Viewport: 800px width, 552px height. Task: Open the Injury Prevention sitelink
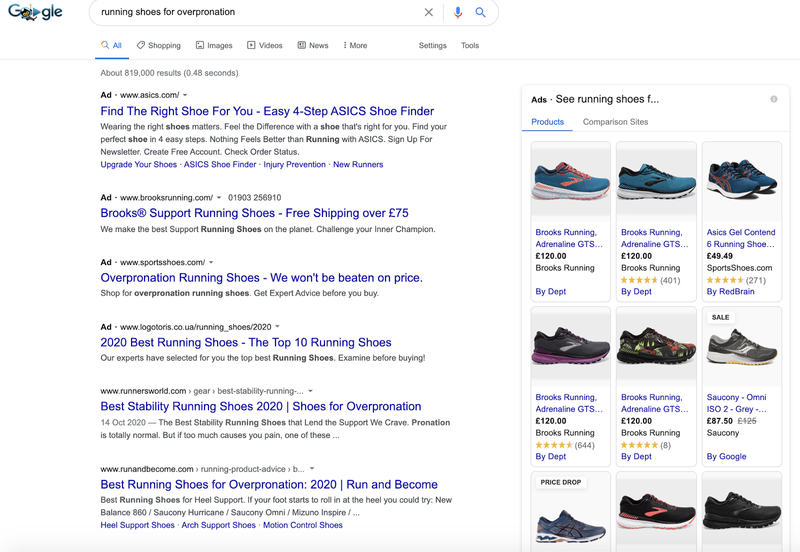294,164
